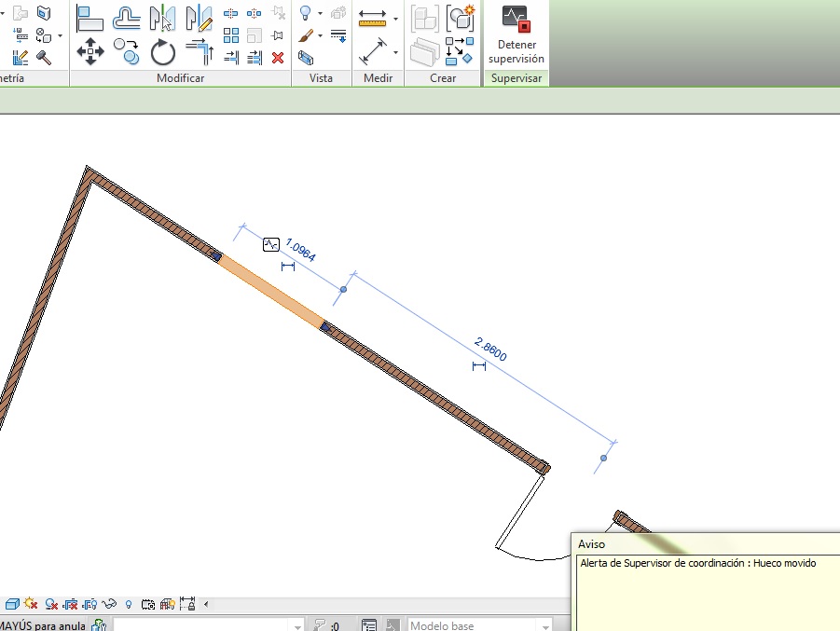Click the coordination monitor symbol near the 1.0964 dimension
This screenshot has width=840, height=631.
[x=271, y=245]
